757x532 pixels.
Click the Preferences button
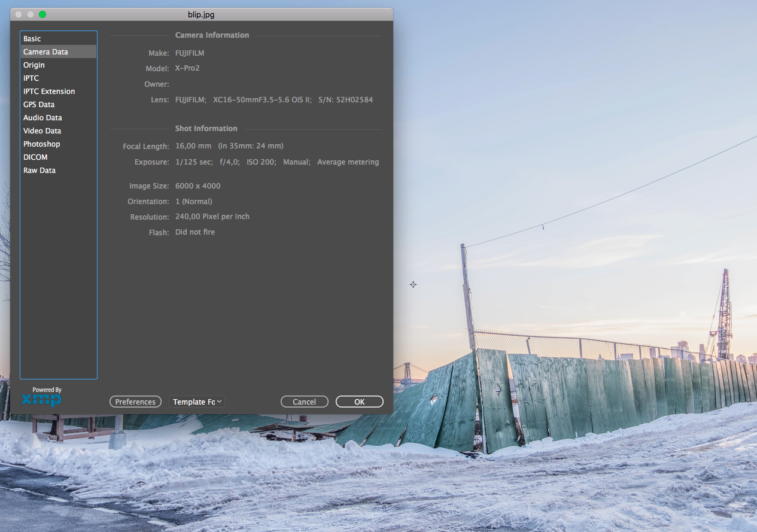(x=135, y=402)
